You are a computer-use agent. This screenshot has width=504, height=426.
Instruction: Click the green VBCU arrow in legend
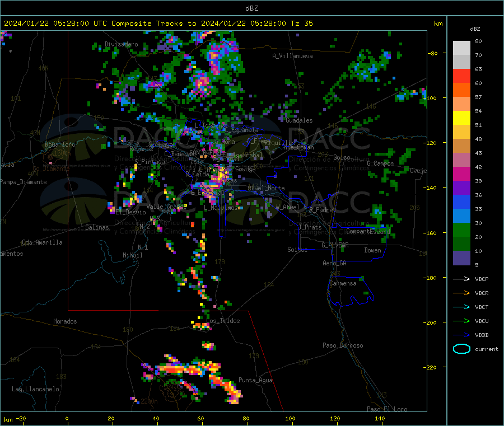(x=461, y=321)
